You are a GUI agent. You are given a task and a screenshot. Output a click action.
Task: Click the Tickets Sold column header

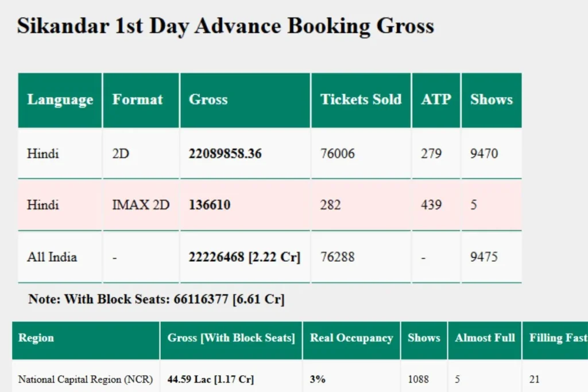pos(361,100)
